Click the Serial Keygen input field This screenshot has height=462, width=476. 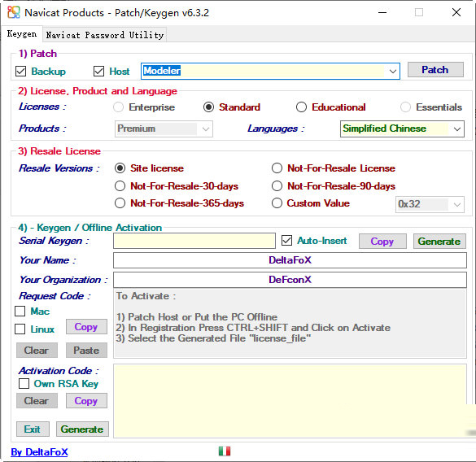(194, 241)
